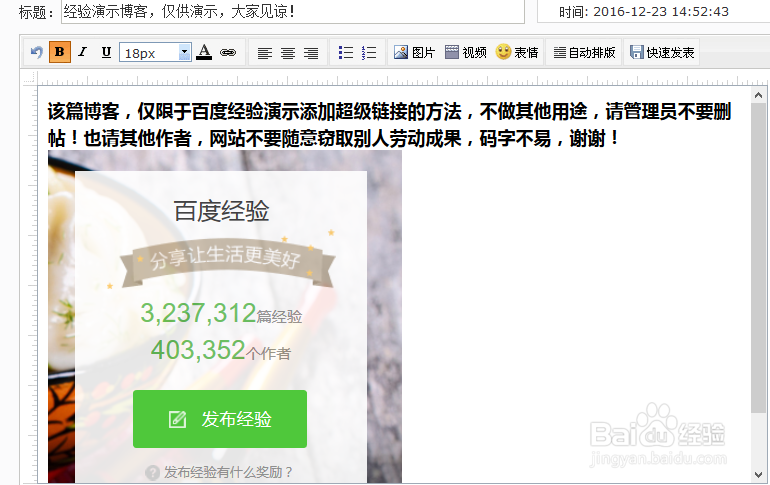Align text left
This screenshot has width=770, height=485.
pos(265,53)
